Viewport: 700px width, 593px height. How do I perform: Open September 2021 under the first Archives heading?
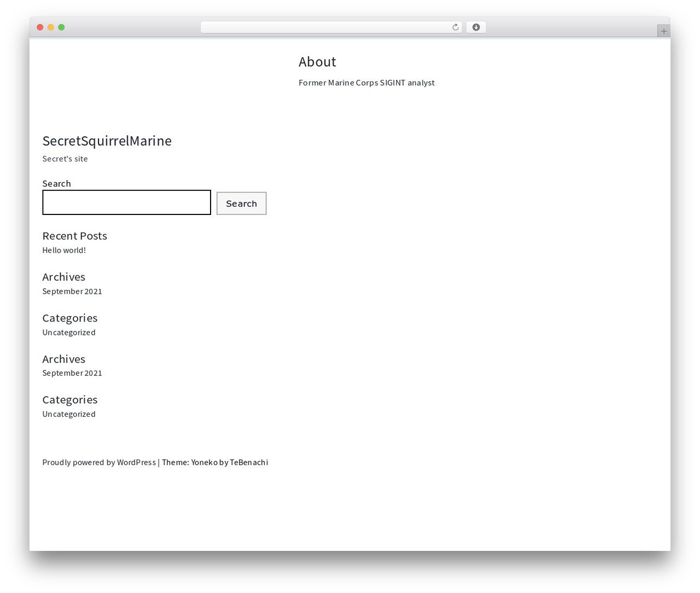pyautogui.click(x=72, y=291)
